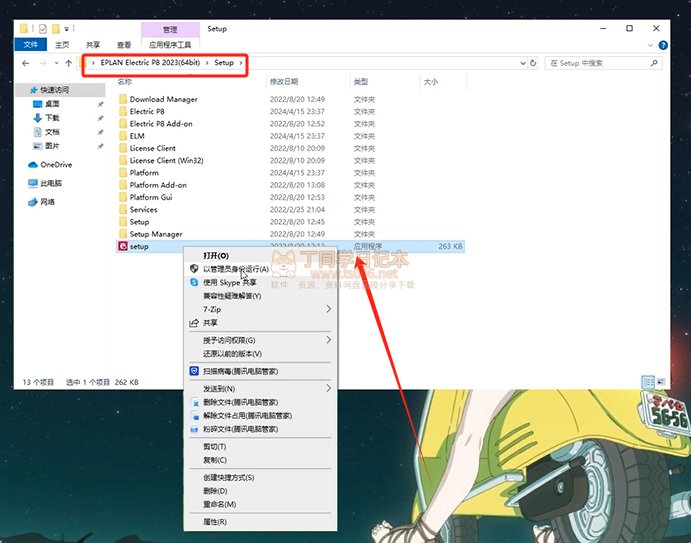Image resolution: width=691 pixels, height=543 pixels.
Task: Open the 应用程序工具 ribbon tab
Action: pyautogui.click(x=170, y=45)
